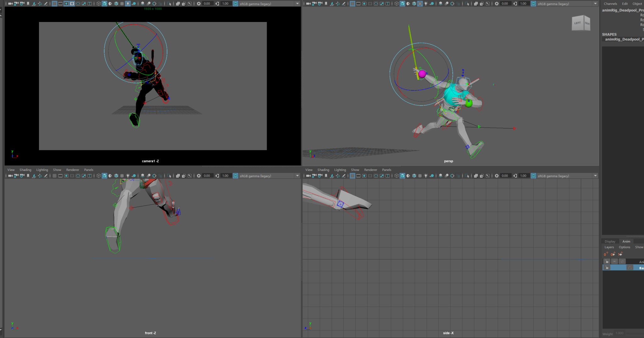Open the sRGB gamma dropdown in camera1 viewport
This screenshot has width=644, height=338.
tap(297, 3)
